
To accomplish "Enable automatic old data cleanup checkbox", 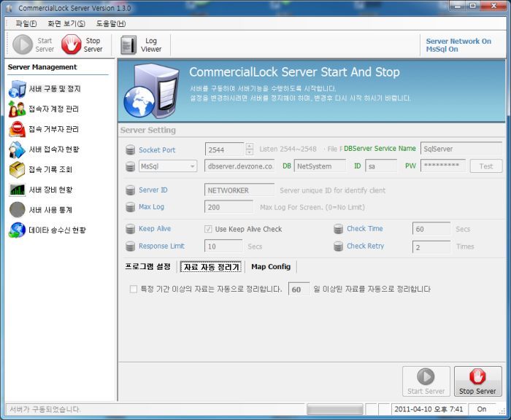I will (x=134, y=289).
